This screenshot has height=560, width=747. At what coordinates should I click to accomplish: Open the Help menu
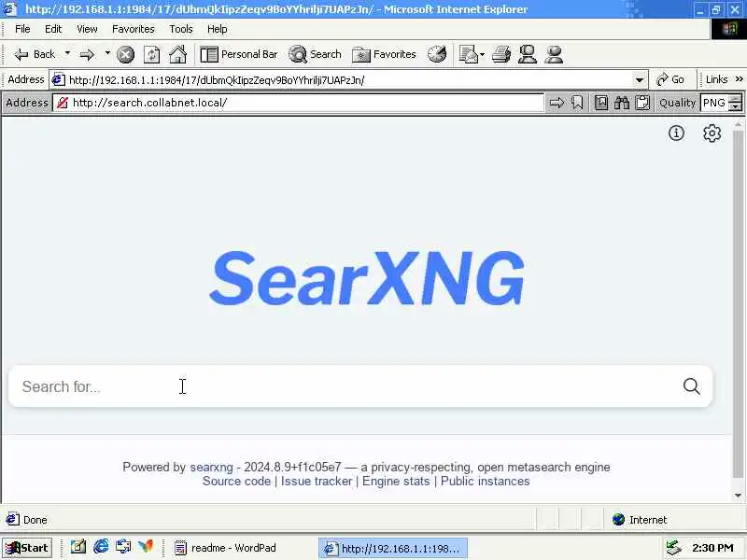click(218, 29)
